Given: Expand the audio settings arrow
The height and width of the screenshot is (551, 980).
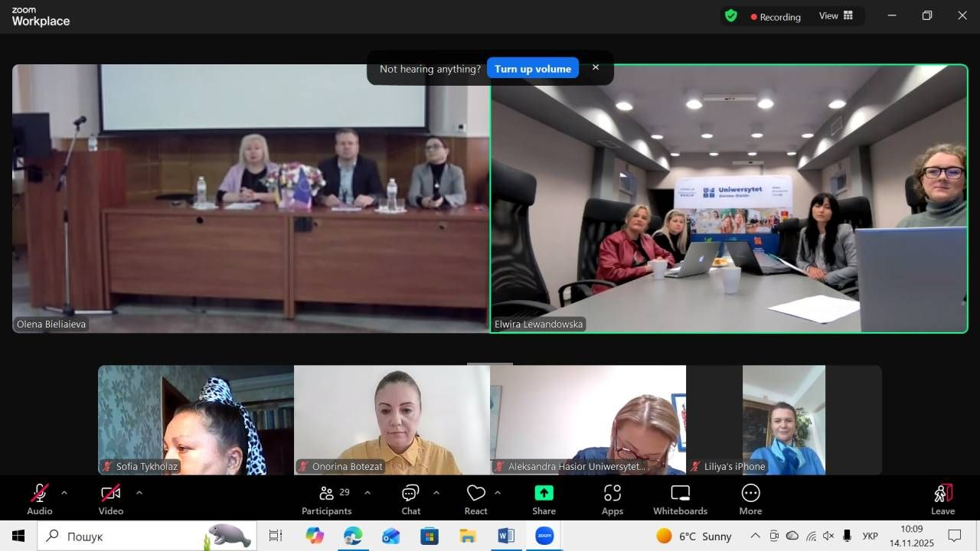Looking at the screenshot, I should point(64,493).
